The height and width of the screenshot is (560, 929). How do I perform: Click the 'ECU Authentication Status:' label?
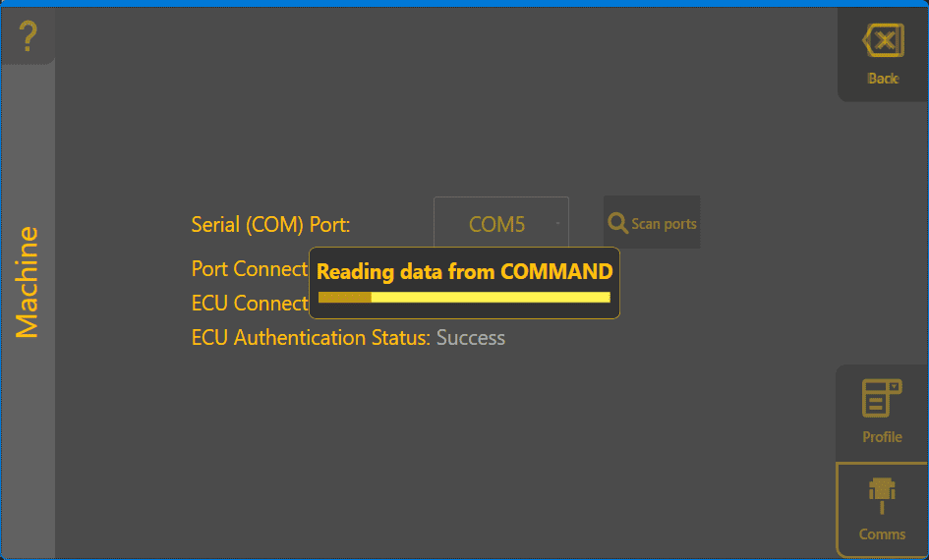click(311, 338)
